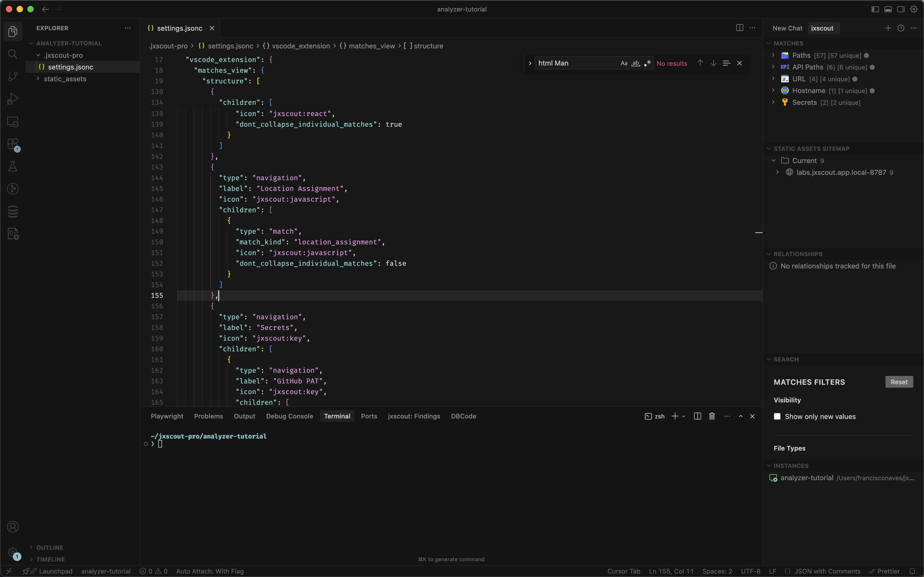Open chat history clock icon
924x577 pixels.
tap(901, 28)
